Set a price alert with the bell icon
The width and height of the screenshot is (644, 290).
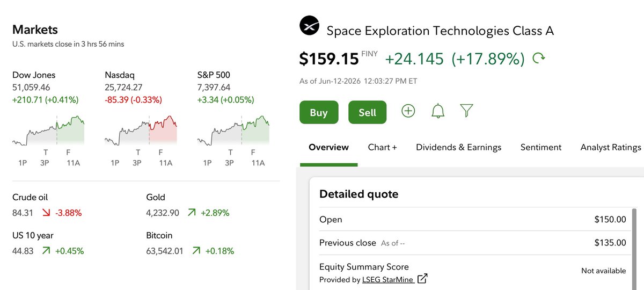438,111
